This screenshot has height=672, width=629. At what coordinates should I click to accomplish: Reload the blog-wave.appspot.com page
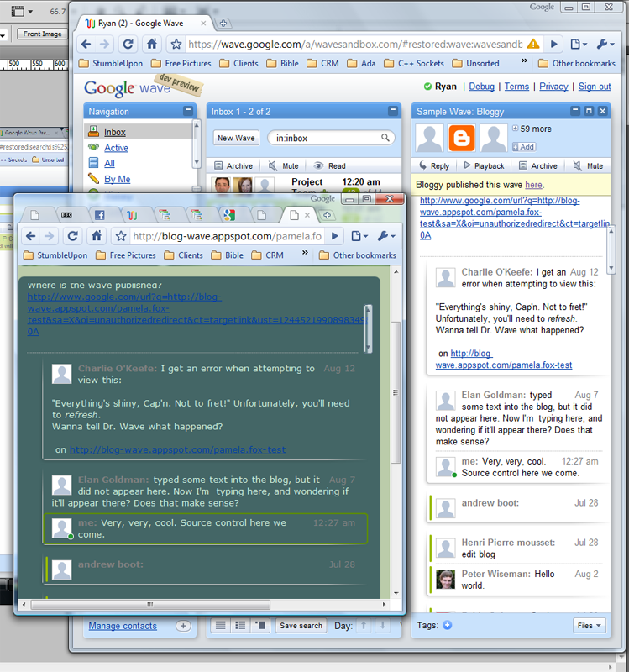click(73, 236)
